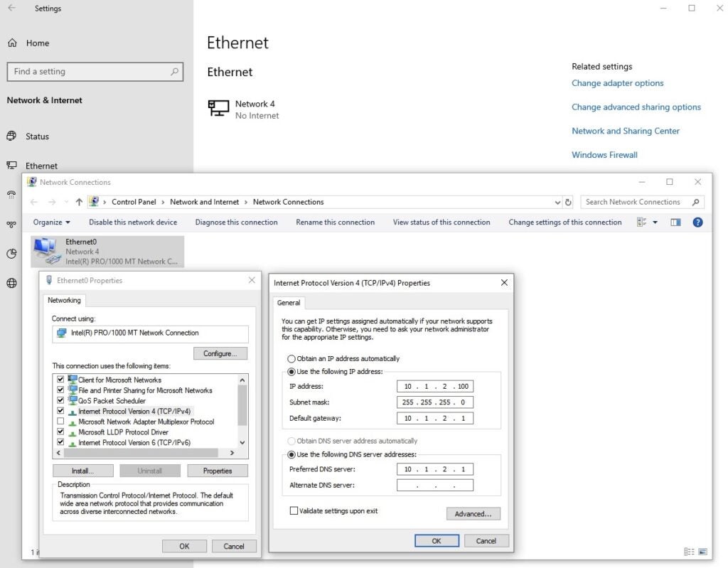Expand the address bar history dropdown
This screenshot has width=728, height=568.
coord(557,202)
